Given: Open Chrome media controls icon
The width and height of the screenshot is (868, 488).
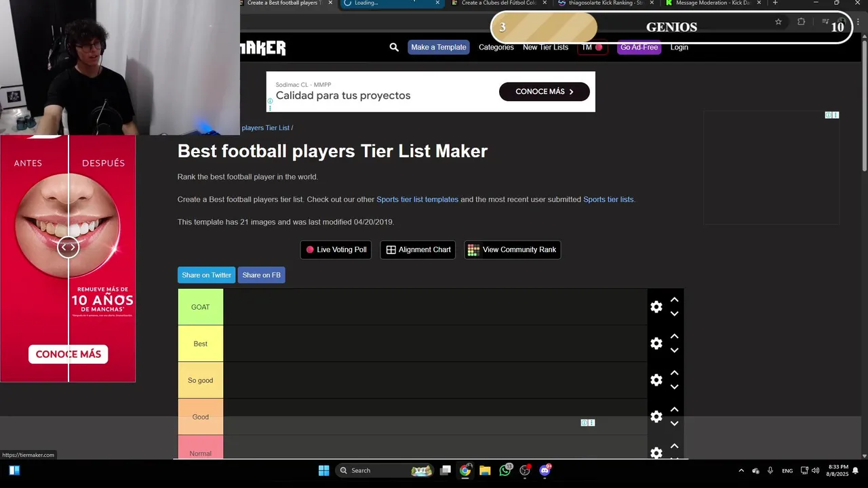Looking at the screenshot, I should tap(825, 22).
